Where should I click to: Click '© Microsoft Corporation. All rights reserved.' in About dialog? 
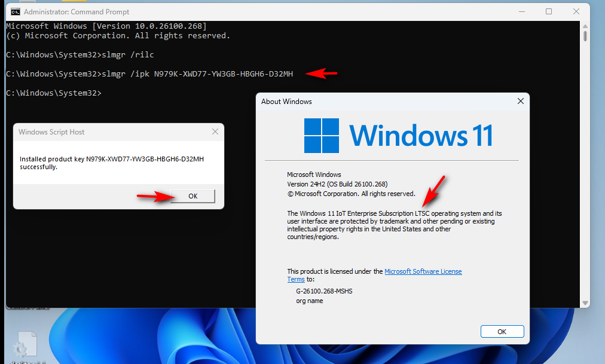pyautogui.click(x=351, y=194)
